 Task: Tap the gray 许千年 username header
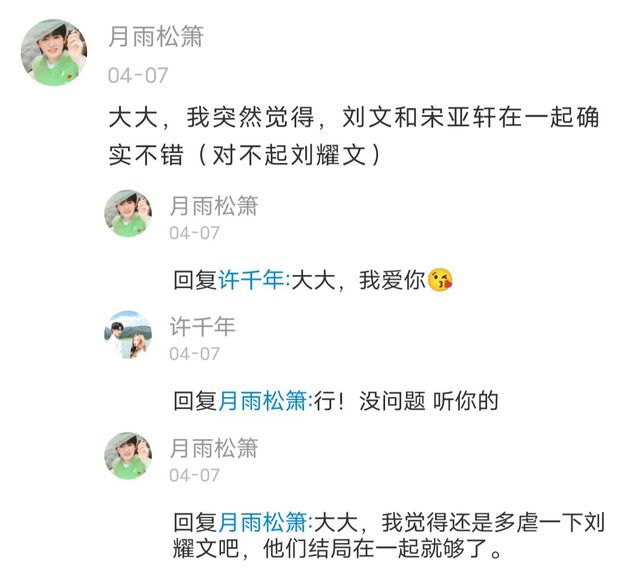click(202, 326)
